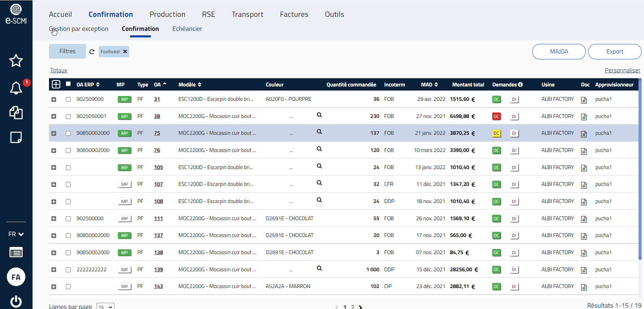Open the Lignes par page dropdown
The height and width of the screenshot is (309, 644).
pos(105,307)
